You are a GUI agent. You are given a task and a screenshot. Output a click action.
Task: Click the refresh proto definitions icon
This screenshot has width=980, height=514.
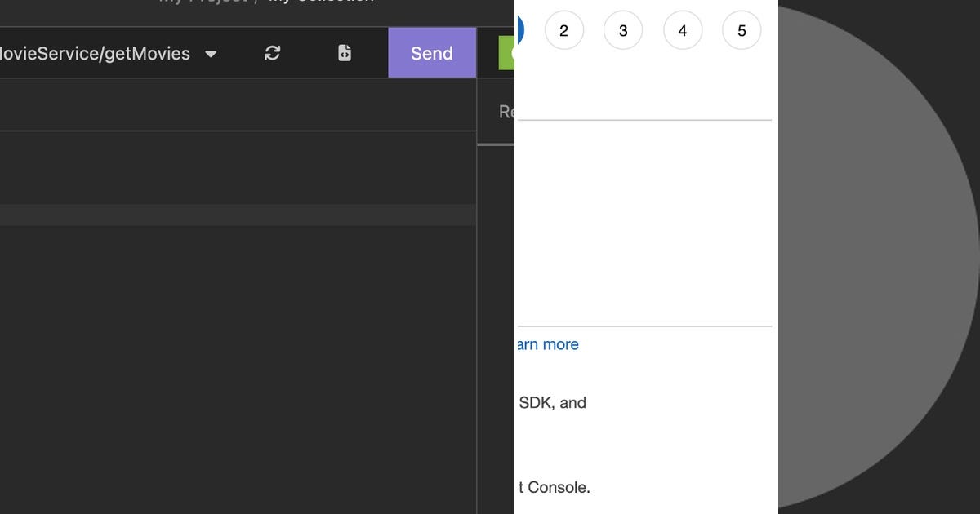pos(272,52)
